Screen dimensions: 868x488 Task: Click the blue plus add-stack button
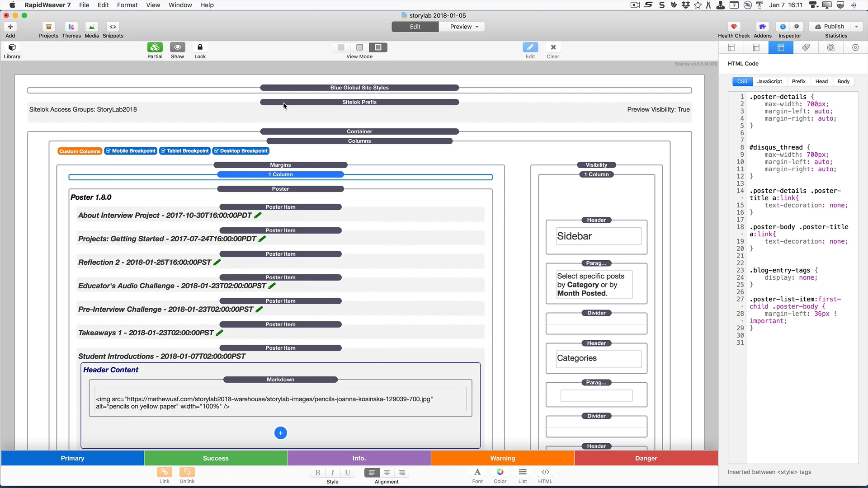coord(280,433)
